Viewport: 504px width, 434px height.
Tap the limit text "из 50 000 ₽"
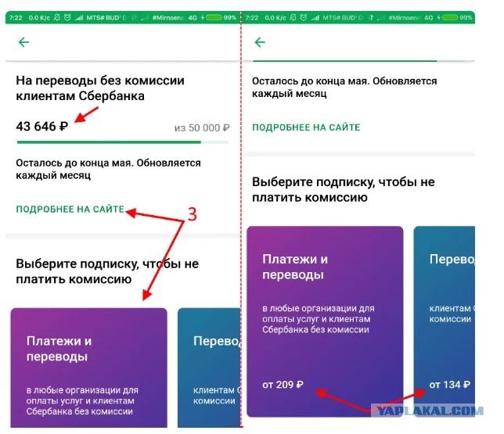pos(202,128)
